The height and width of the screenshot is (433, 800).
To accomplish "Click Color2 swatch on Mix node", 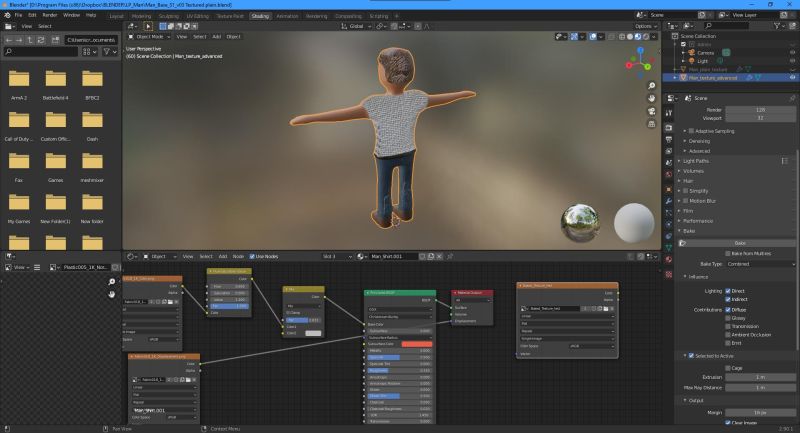I will coord(313,333).
